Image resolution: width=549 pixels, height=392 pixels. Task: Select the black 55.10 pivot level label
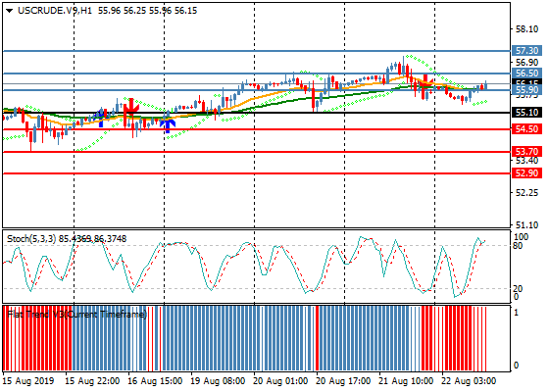coord(527,113)
